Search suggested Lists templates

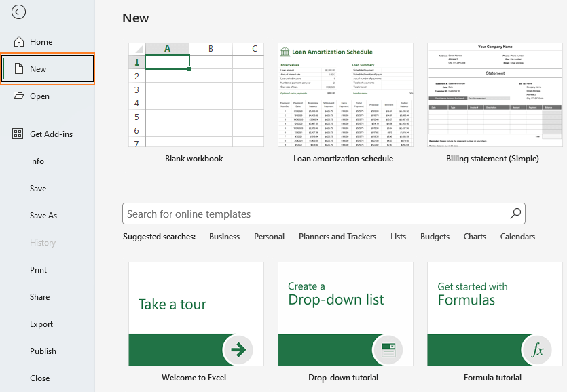398,237
